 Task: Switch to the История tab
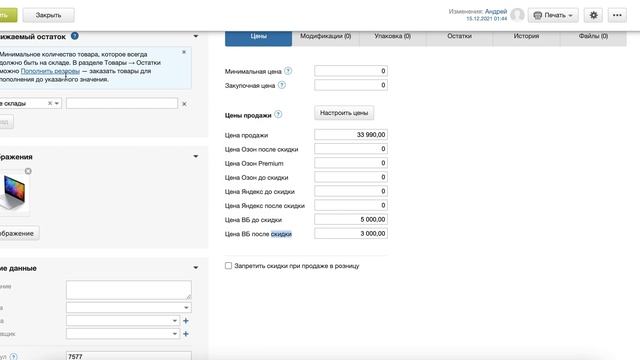click(527, 37)
